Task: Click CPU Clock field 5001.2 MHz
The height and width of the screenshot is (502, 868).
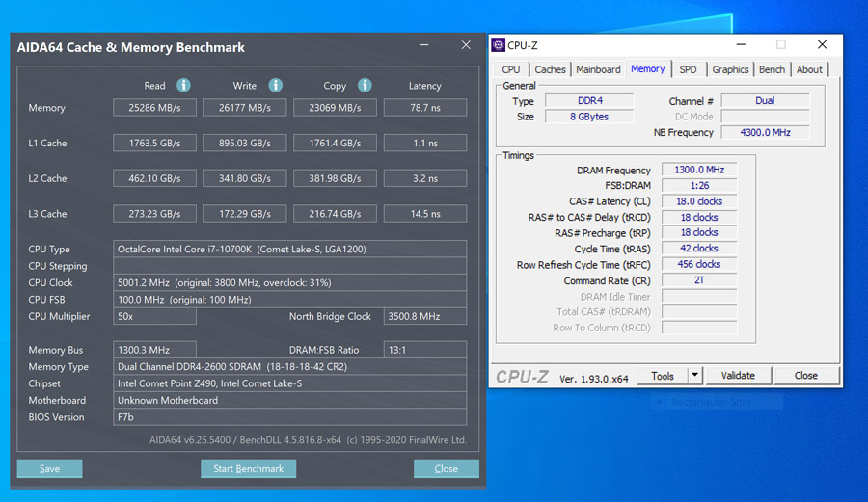Action: pyautogui.click(x=289, y=282)
